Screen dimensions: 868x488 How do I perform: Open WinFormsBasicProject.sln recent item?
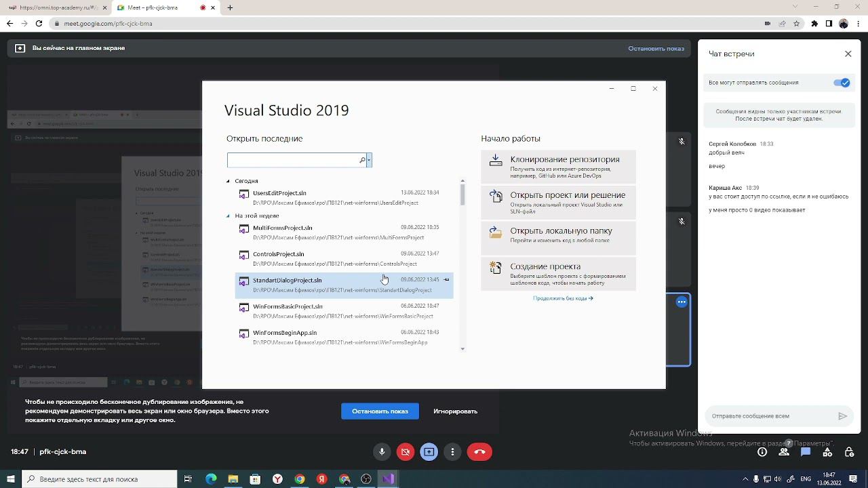click(344, 311)
